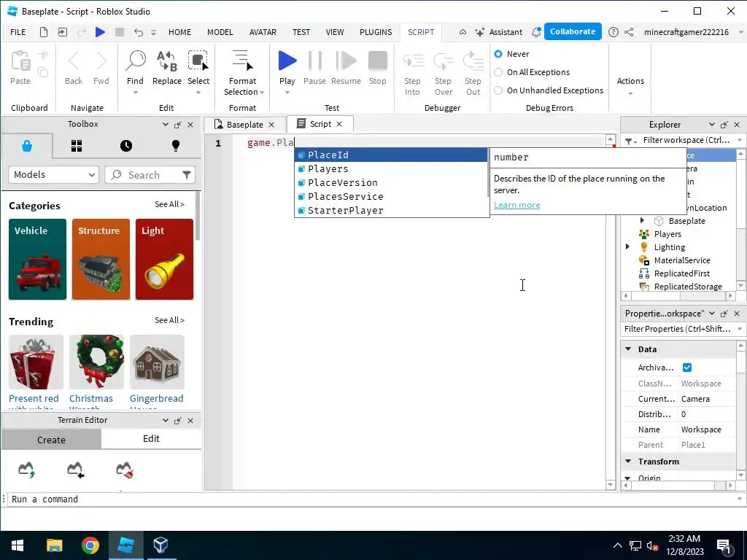Click the quick-access blue Play icon
This screenshot has height=560, width=747.
[x=100, y=32]
